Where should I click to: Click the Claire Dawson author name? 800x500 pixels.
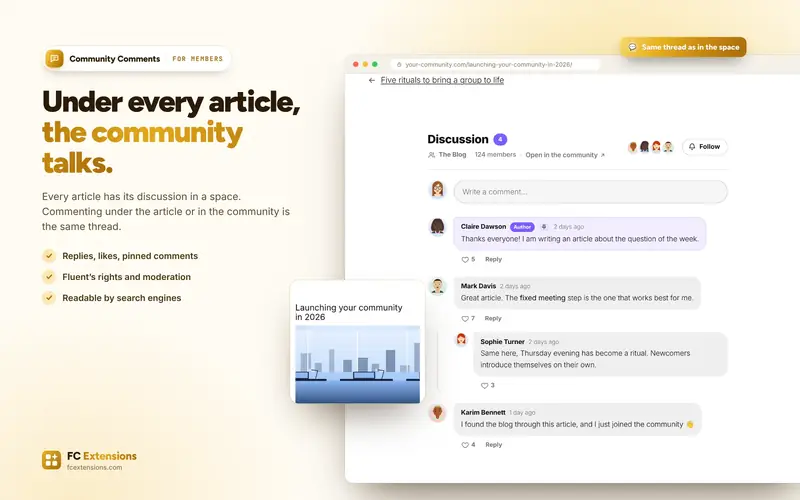483,227
